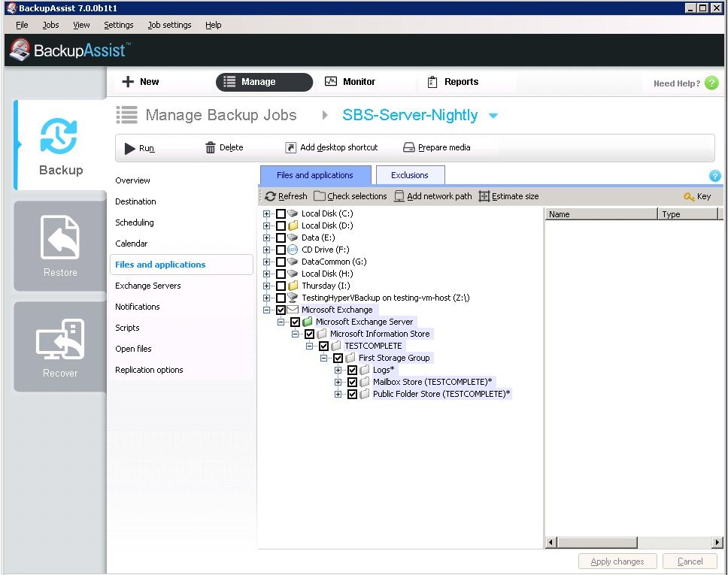Open the Recover section icon
728x575 pixels.
[60, 339]
